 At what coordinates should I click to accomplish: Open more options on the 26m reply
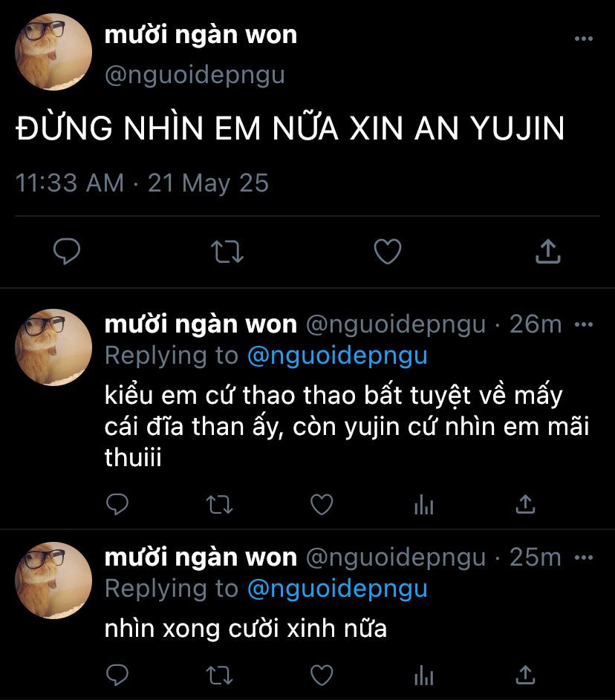click(583, 324)
